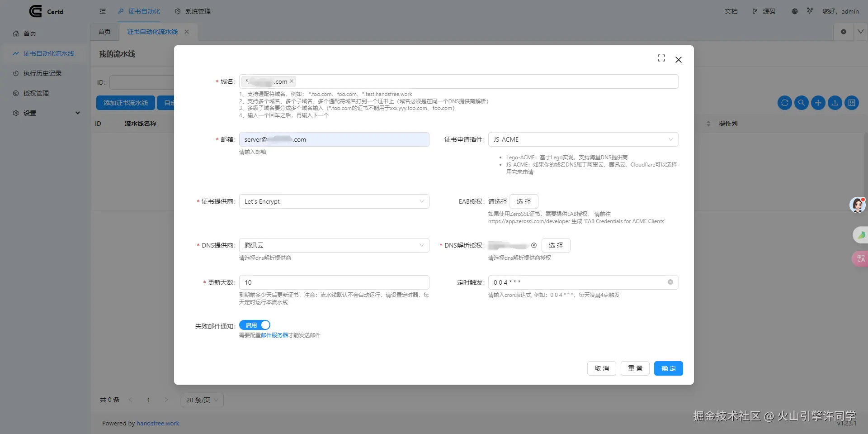Open the 证书自动化 top menu
Viewport: 868px width, 434px height.
pyautogui.click(x=139, y=11)
